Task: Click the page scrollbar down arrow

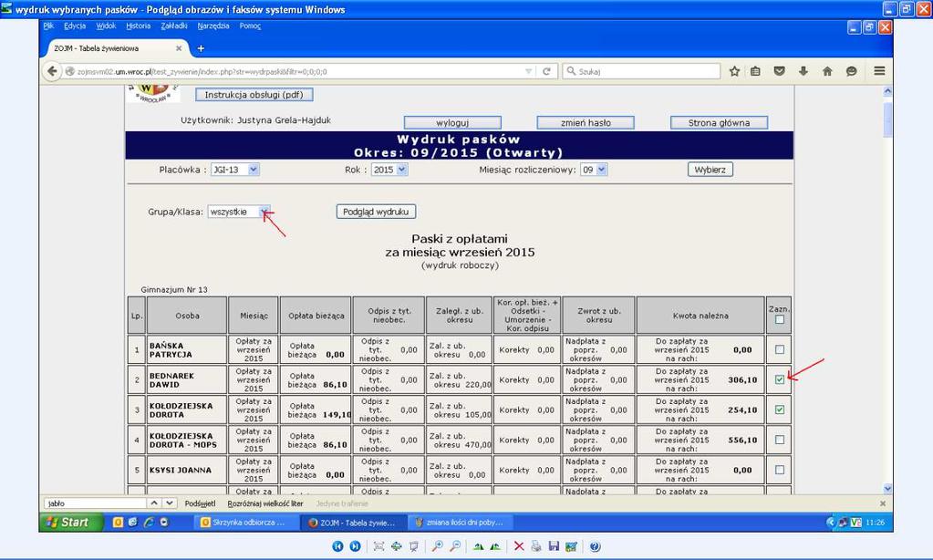Action: pos(887,488)
